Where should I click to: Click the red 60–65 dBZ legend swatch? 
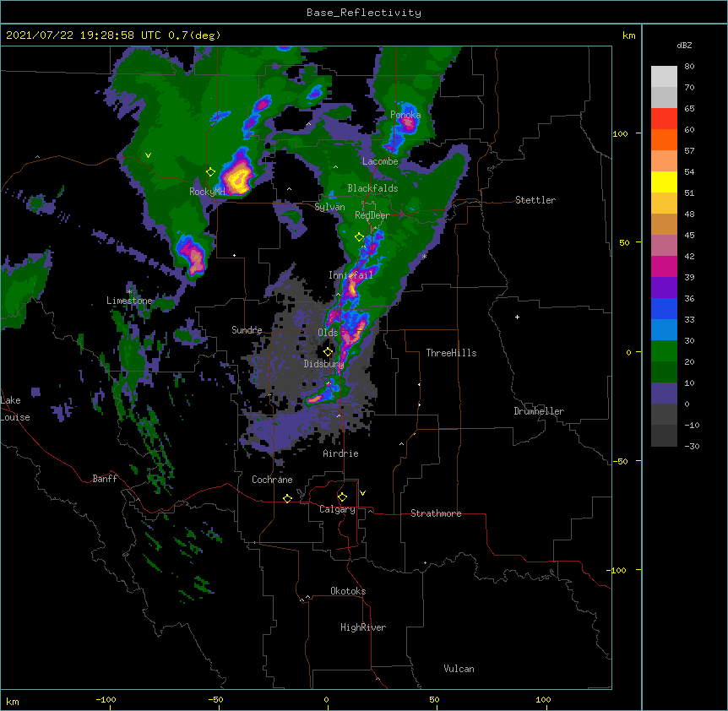point(664,119)
